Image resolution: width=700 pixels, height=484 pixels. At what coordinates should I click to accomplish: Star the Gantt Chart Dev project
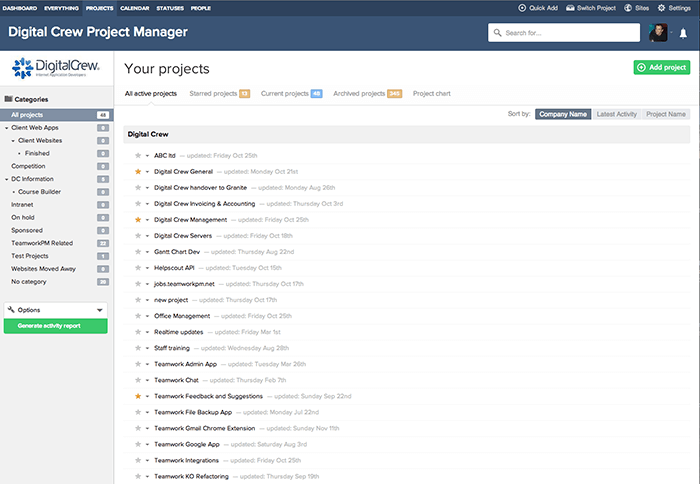coord(138,252)
